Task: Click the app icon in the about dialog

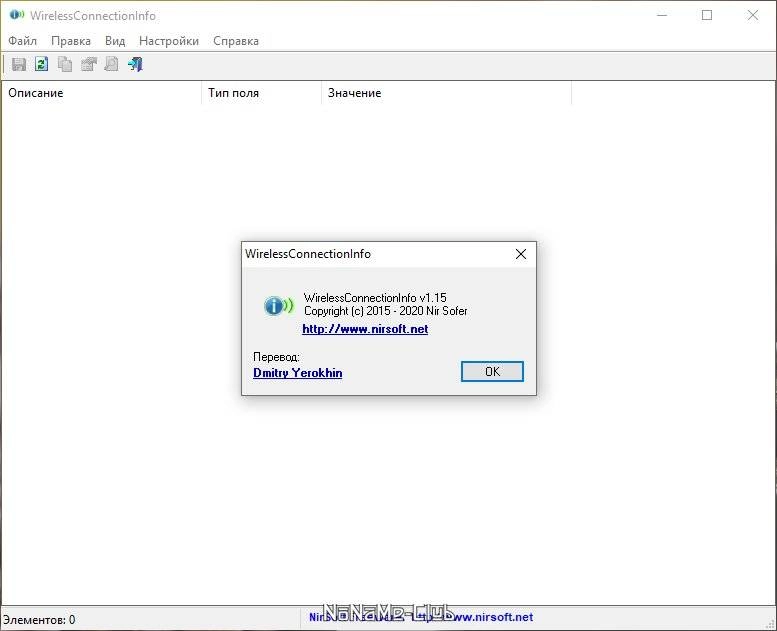Action: pyautogui.click(x=278, y=306)
